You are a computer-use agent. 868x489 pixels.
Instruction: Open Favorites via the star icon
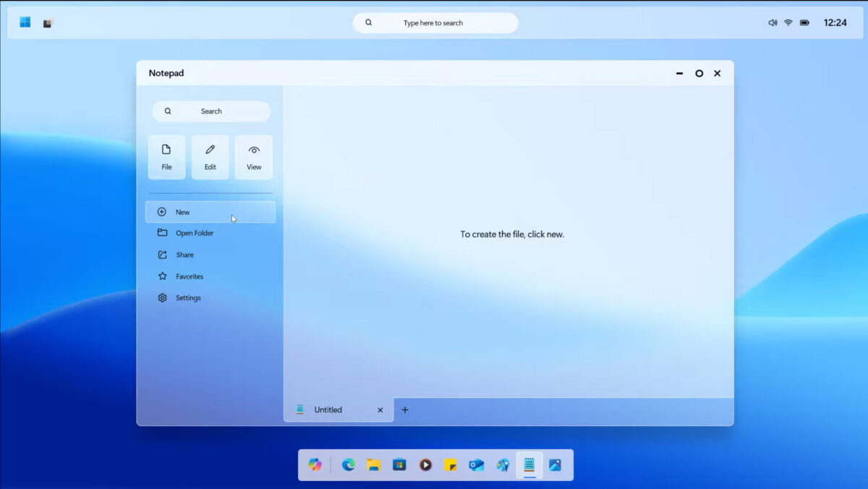coord(191,276)
